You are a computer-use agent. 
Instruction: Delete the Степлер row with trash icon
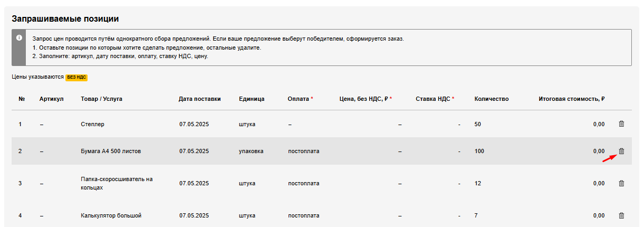pyautogui.click(x=621, y=124)
